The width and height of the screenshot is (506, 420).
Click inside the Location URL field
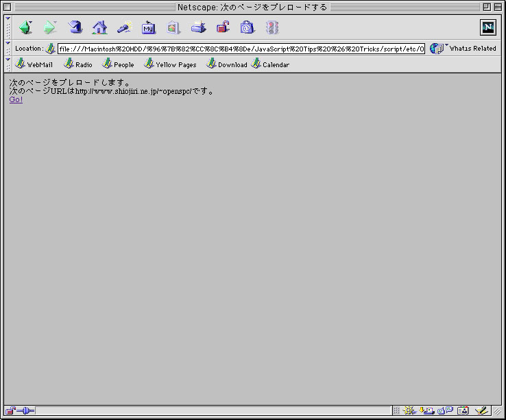(241, 49)
